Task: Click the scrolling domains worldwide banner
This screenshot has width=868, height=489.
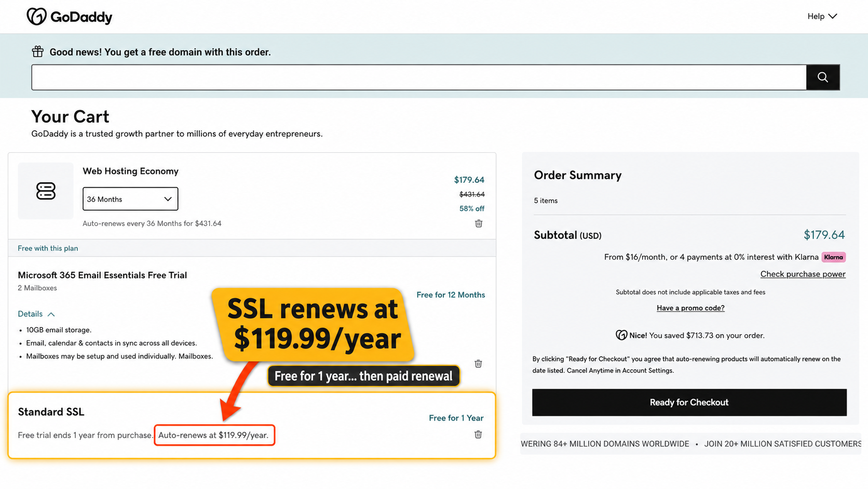Action: click(690, 444)
